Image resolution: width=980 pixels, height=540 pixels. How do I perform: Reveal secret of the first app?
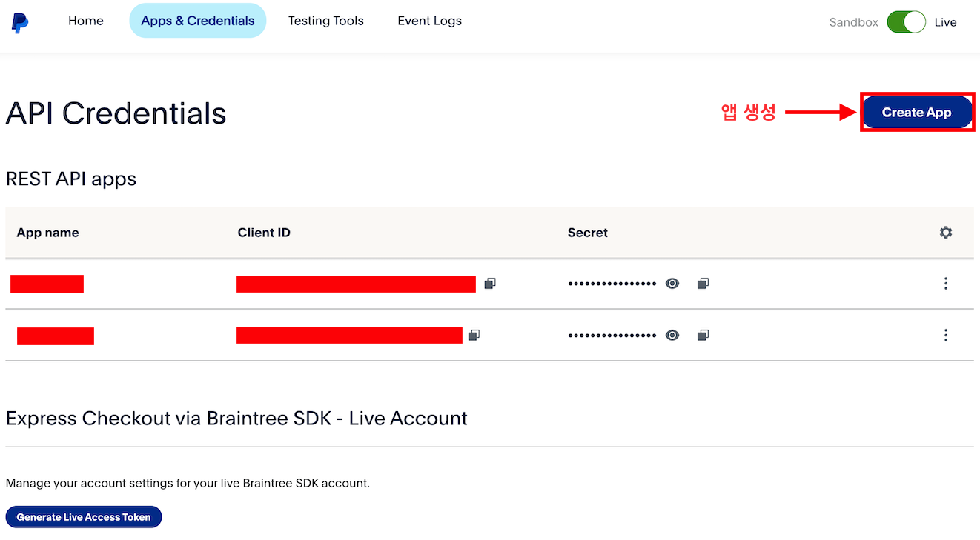[672, 284]
